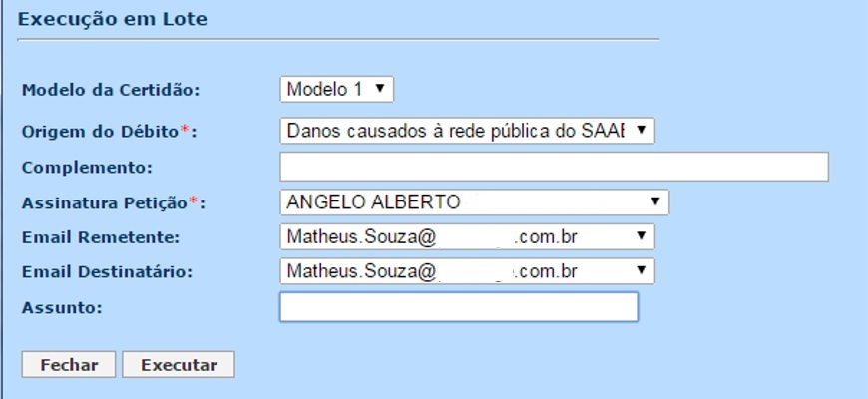
Task: Click the red asterisk beside Origem do Débito
Action: tap(184, 130)
